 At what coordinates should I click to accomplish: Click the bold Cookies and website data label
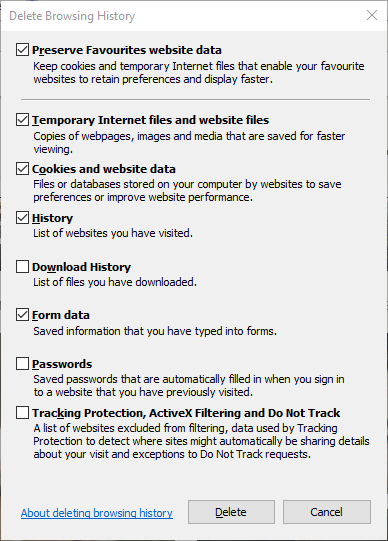[x=104, y=169]
